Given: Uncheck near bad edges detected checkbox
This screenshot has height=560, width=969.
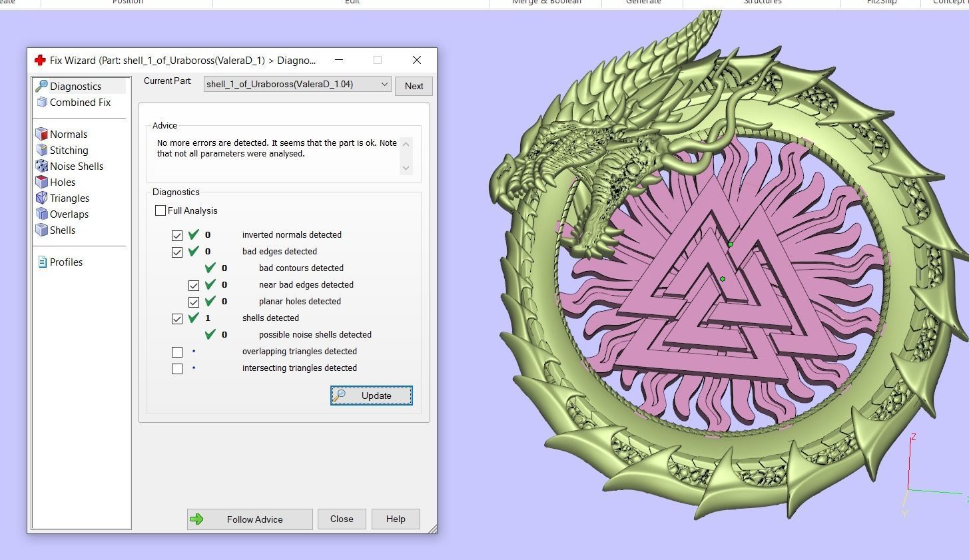Looking at the screenshot, I should click(194, 285).
